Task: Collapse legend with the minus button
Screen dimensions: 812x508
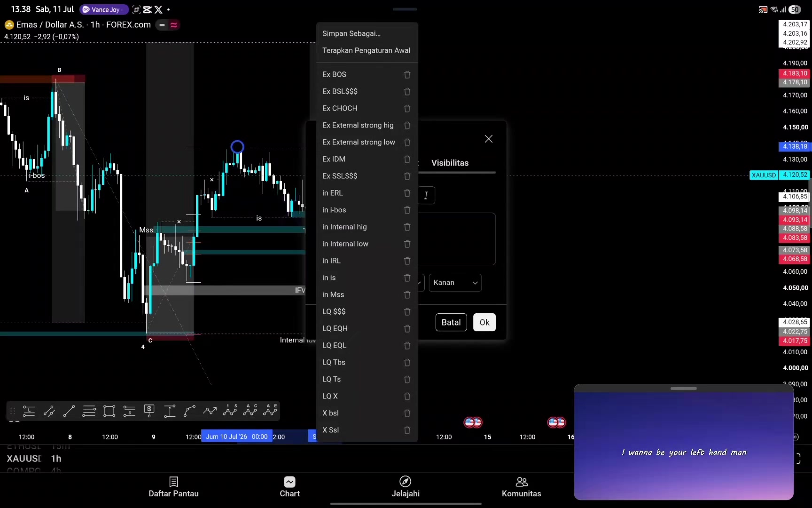Action: tap(162, 25)
